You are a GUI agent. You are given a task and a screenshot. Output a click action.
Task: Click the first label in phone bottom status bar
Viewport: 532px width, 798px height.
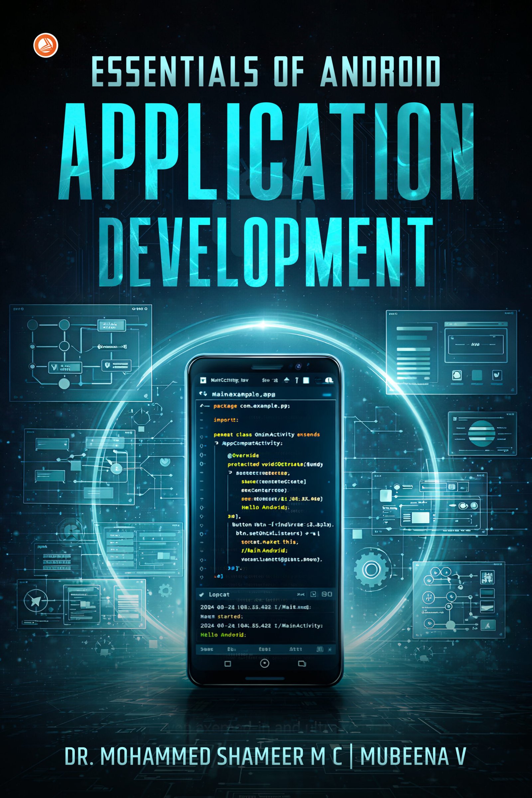206,649
